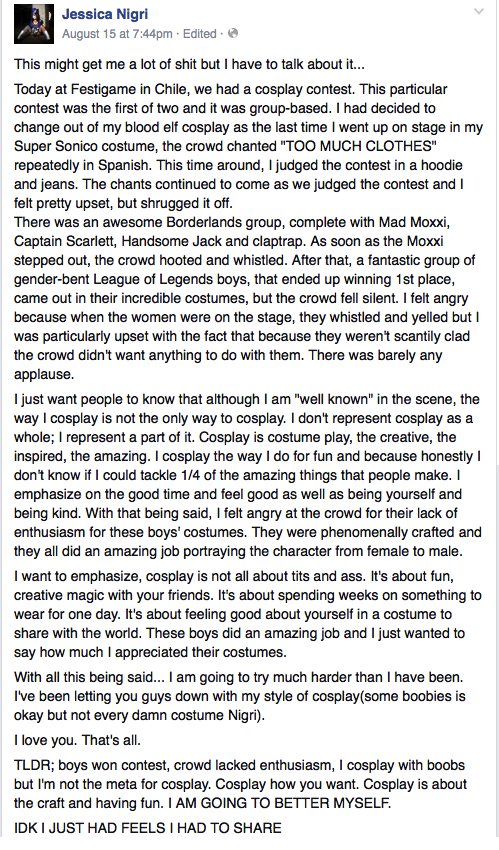
Task: View edit history via the Edited link
Action: 199,34
